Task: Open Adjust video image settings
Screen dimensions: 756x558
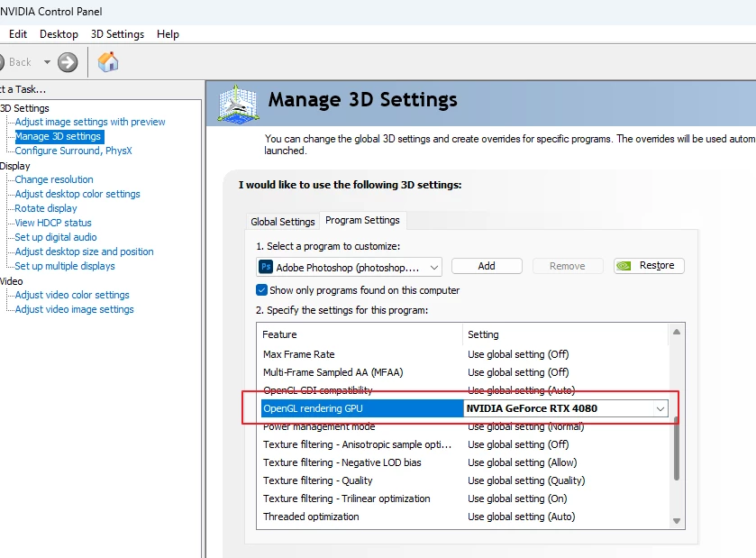Action: tap(74, 309)
